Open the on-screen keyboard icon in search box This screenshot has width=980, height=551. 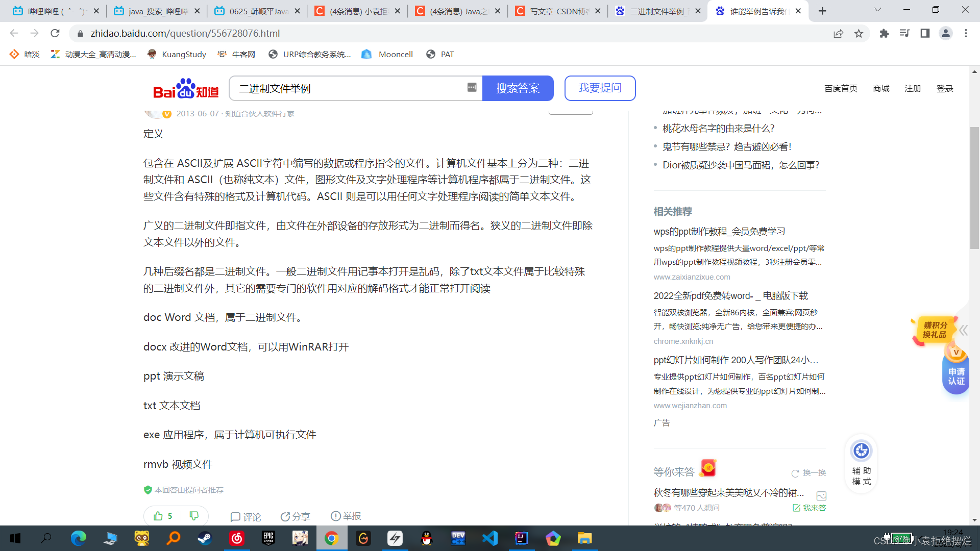pyautogui.click(x=472, y=88)
